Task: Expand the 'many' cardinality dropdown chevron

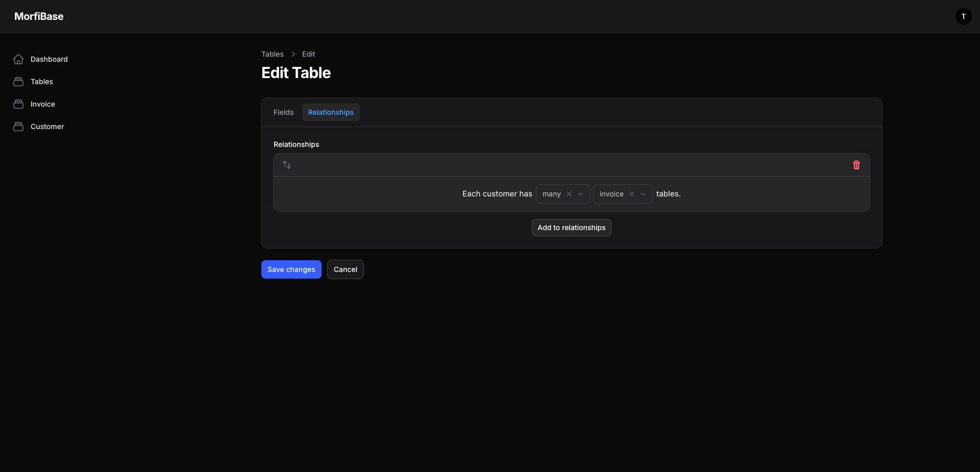Action: [x=580, y=194]
